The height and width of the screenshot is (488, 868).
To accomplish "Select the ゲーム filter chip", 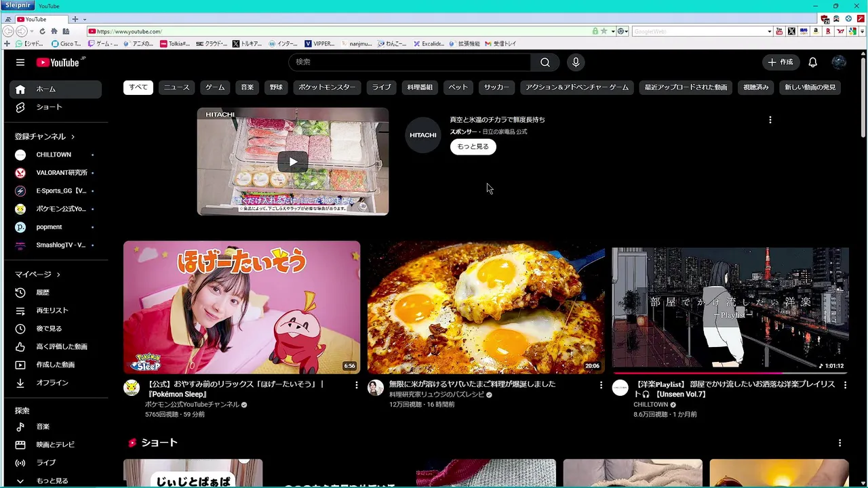I will click(x=215, y=87).
